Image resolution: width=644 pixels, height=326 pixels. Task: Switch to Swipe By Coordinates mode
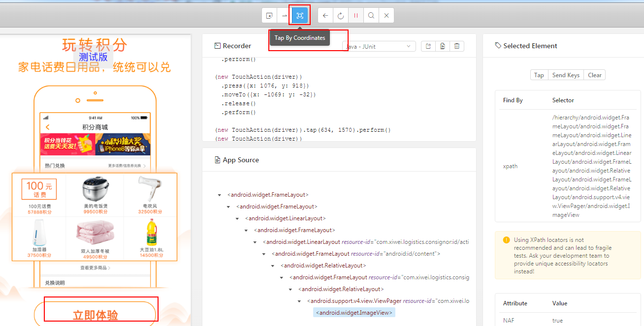coord(285,16)
